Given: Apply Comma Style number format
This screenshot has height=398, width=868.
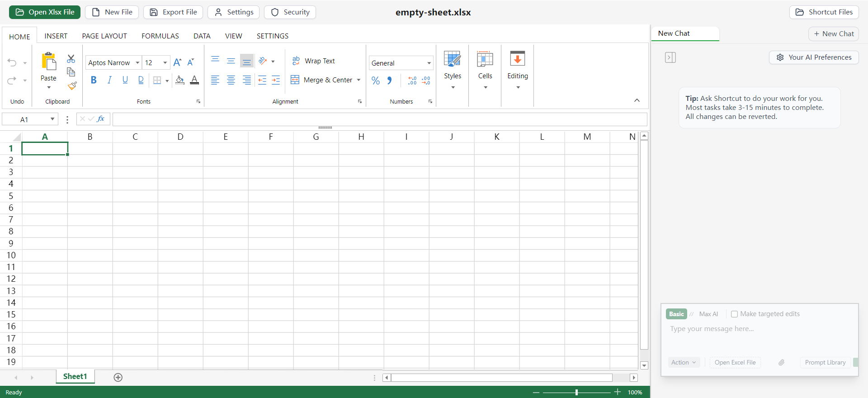Looking at the screenshot, I should click(x=389, y=81).
